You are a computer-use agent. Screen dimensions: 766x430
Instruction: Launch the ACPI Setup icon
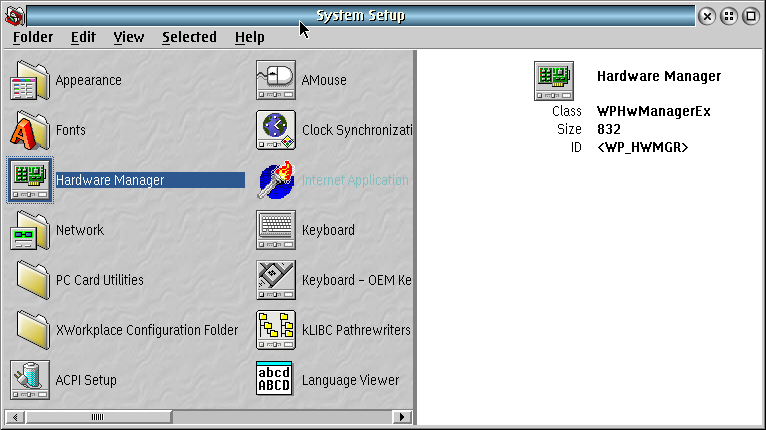(x=29, y=380)
